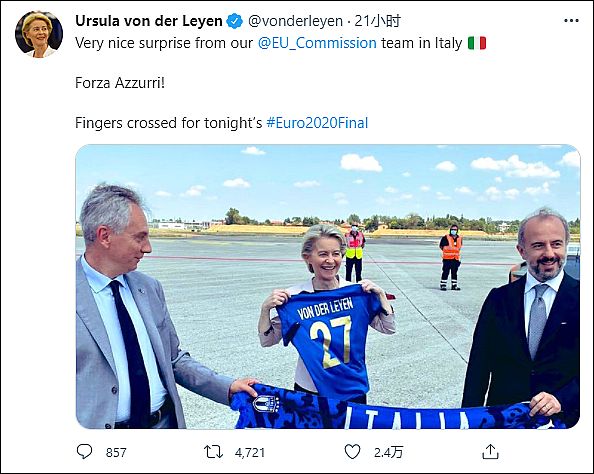Click the 857 replies count
594x474 pixels.
pyautogui.click(x=116, y=452)
